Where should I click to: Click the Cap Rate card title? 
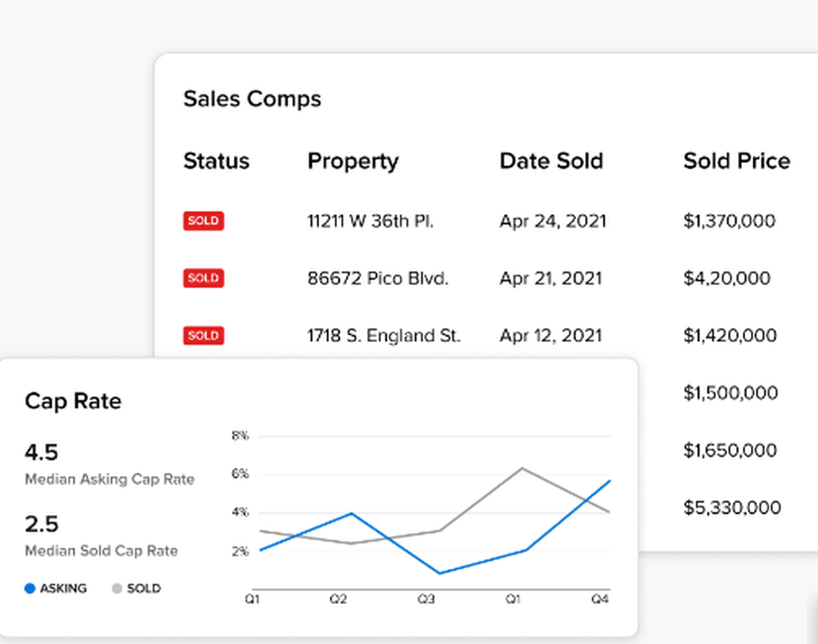click(73, 402)
